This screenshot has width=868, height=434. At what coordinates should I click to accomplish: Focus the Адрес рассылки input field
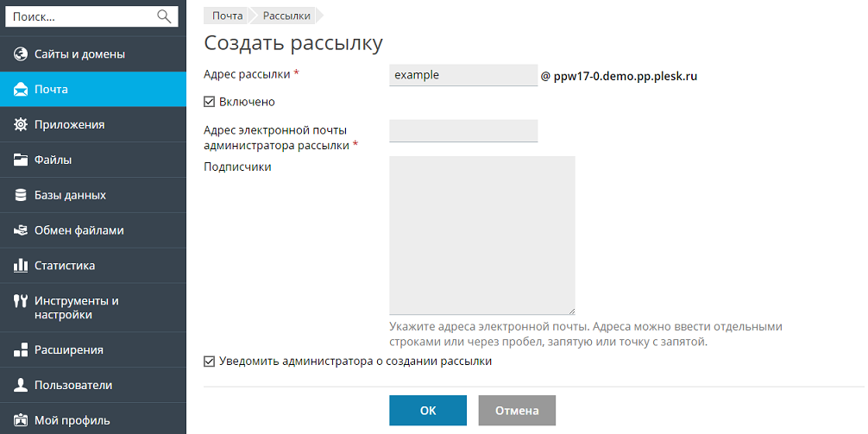[x=463, y=75]
